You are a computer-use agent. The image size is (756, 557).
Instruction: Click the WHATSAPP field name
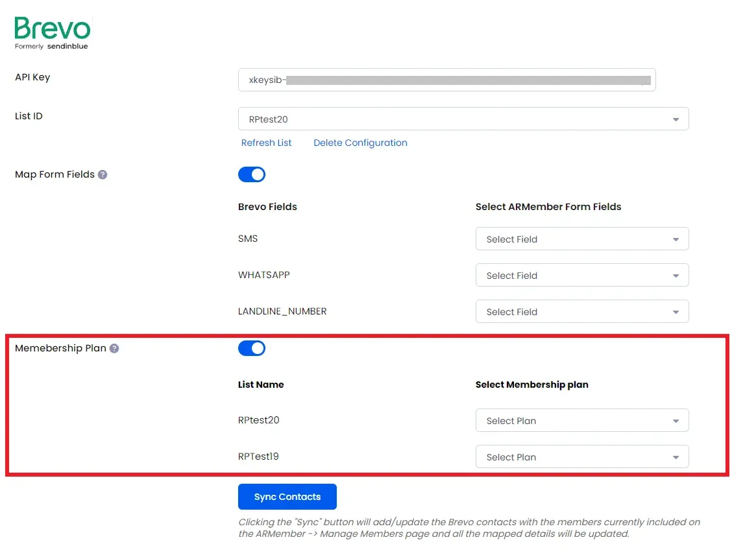tap(263, 275)
